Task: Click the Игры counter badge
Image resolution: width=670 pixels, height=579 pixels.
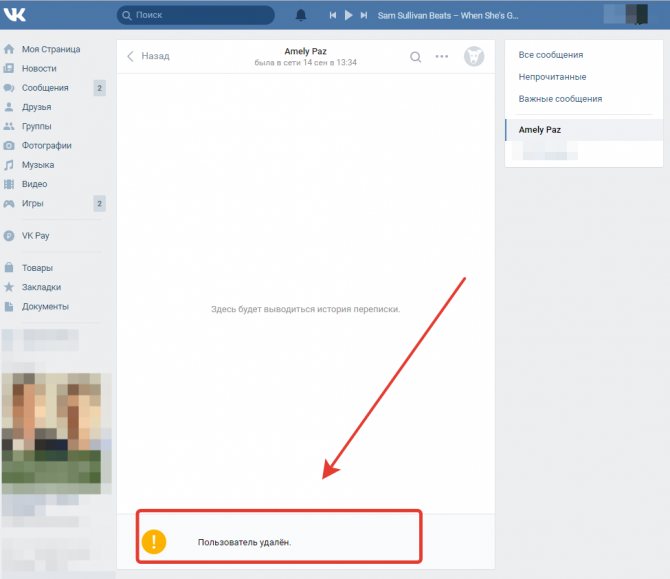Action: pos(100,203)
